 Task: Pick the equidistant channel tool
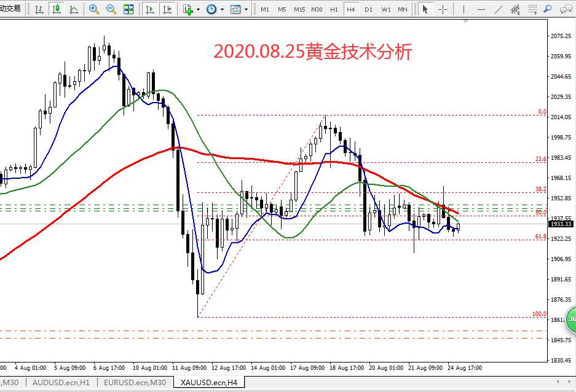(515, 9)
